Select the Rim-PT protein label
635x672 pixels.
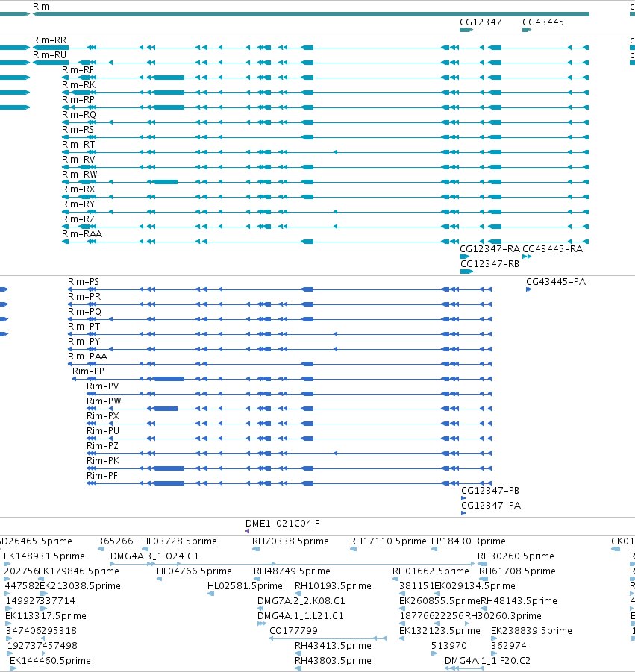point(84,327)
